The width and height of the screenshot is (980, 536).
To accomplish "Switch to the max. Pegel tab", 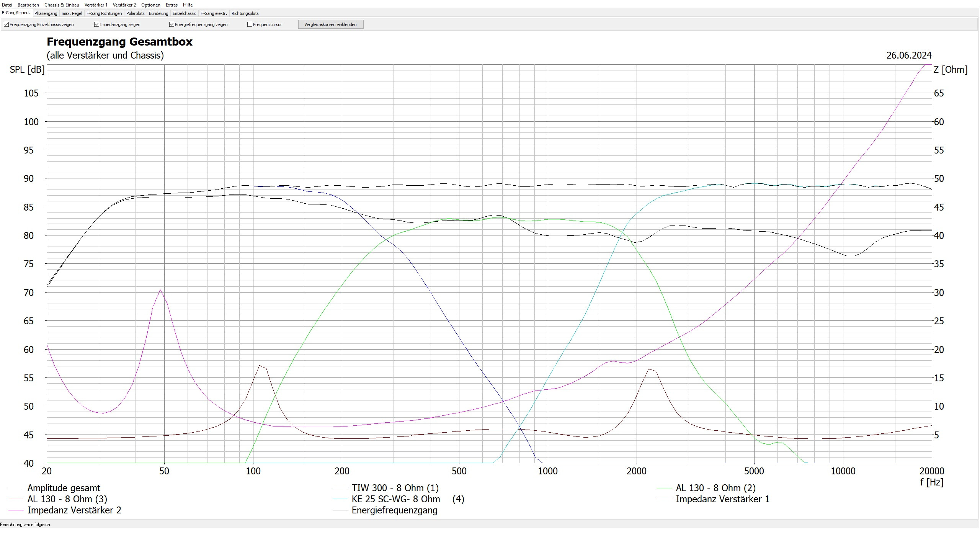I will (72, 13).
